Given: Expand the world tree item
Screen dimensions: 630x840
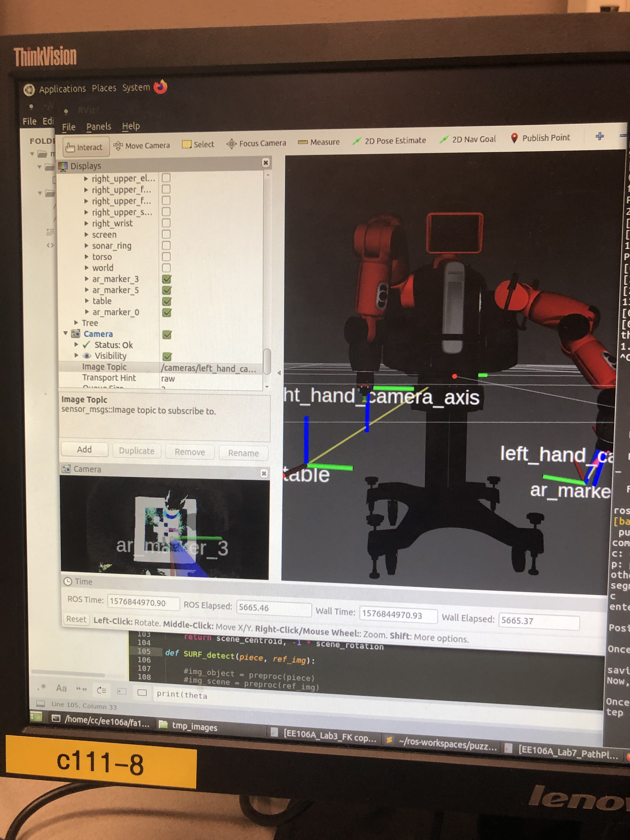Looking at the screenshot, I should 86,268.
